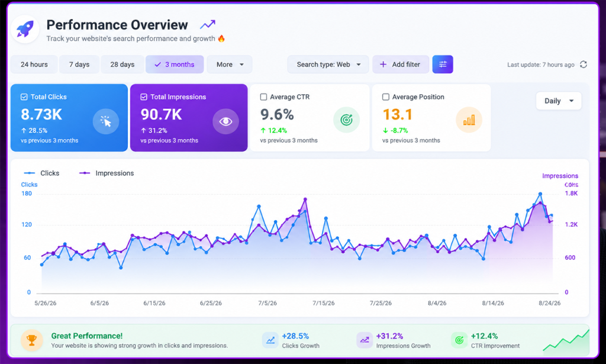Viewport: 606px width, 364px height.
Task: Select the 24 hours tab
Action: (34, 65)
